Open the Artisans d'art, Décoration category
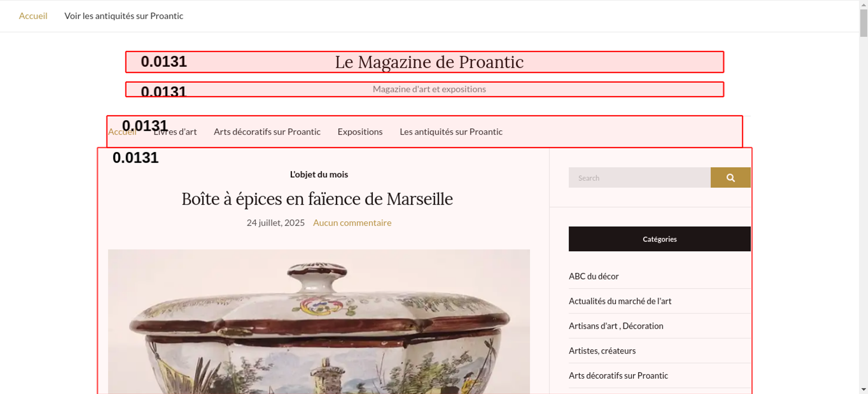Image resolution: width=868 pixels, height=394 pixels. pyautogui.click(x=616, y=326)
